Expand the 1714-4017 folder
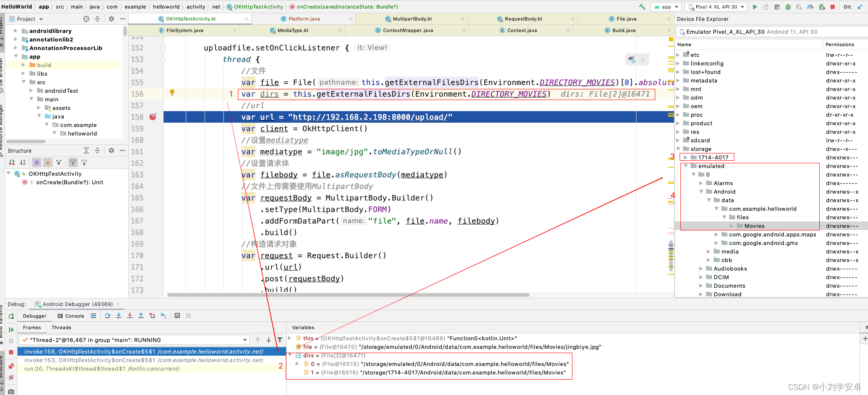 (686, 157)
